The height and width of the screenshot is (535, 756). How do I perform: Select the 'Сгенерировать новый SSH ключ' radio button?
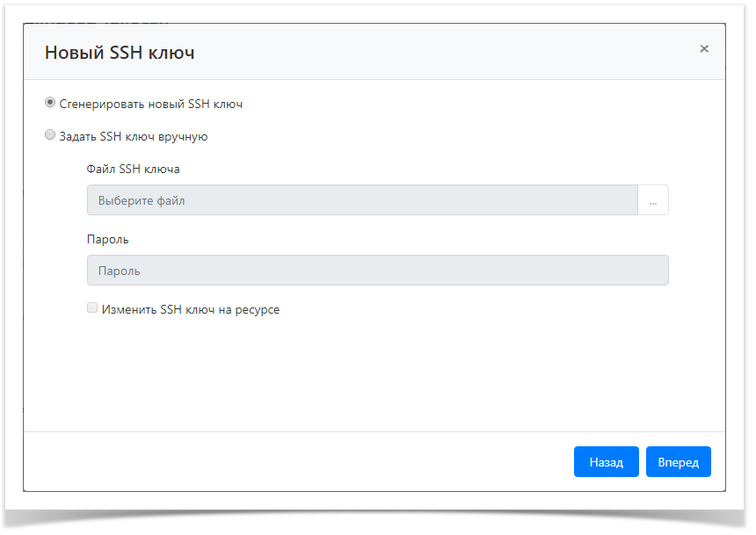pos(50,102)
